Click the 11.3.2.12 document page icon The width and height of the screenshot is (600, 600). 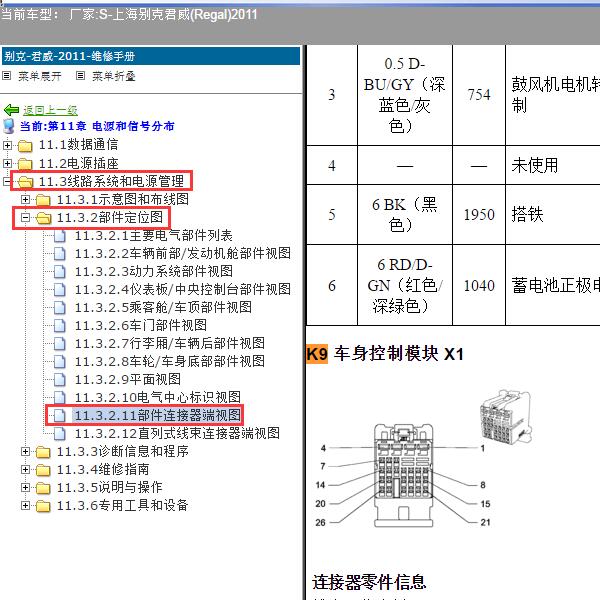pyautogui.click(x=60, y=434)
